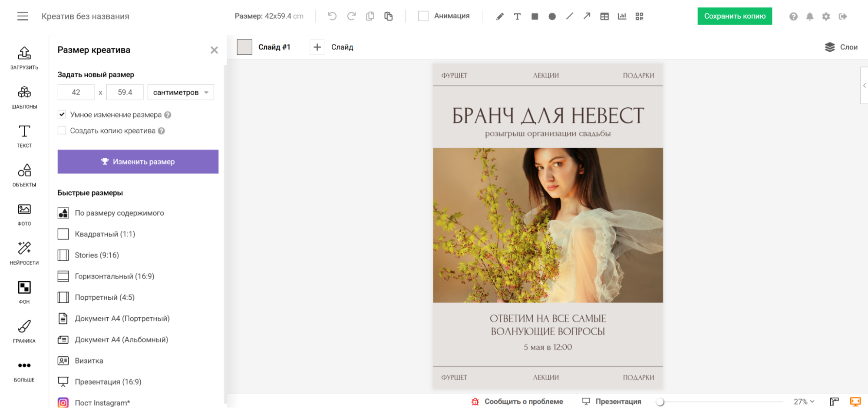Open the units dropdown (сантиметров)
Viewport: 868px width, 408px height.
click(x=181, y=92)
